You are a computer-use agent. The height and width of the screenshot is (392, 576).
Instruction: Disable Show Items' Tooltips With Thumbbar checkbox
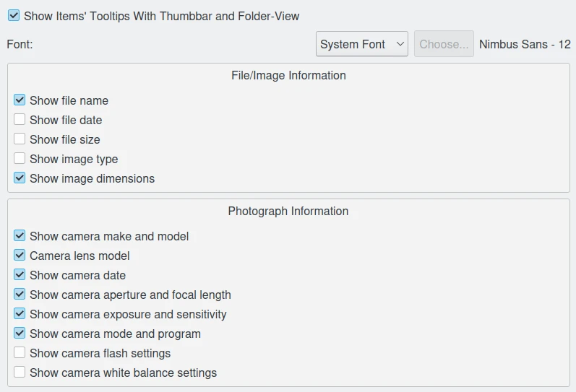pos(14,15)
